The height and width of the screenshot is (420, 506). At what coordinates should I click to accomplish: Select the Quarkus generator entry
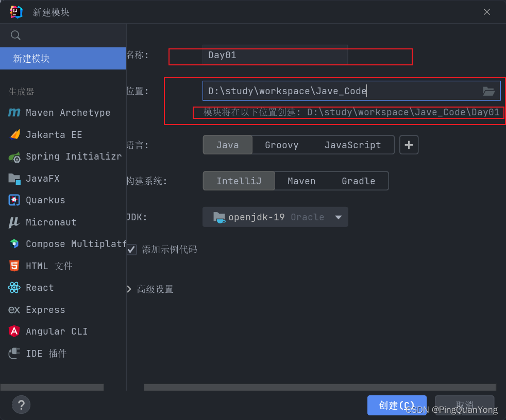coord(63,200)
